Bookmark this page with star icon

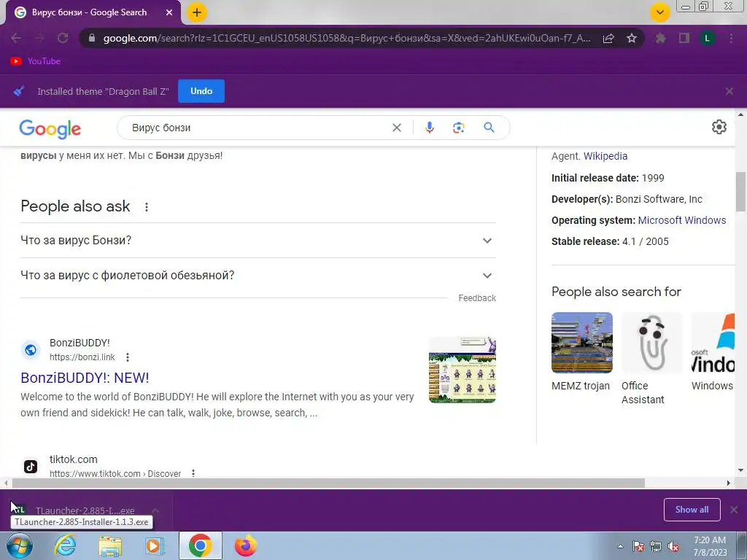coord(632,38)
